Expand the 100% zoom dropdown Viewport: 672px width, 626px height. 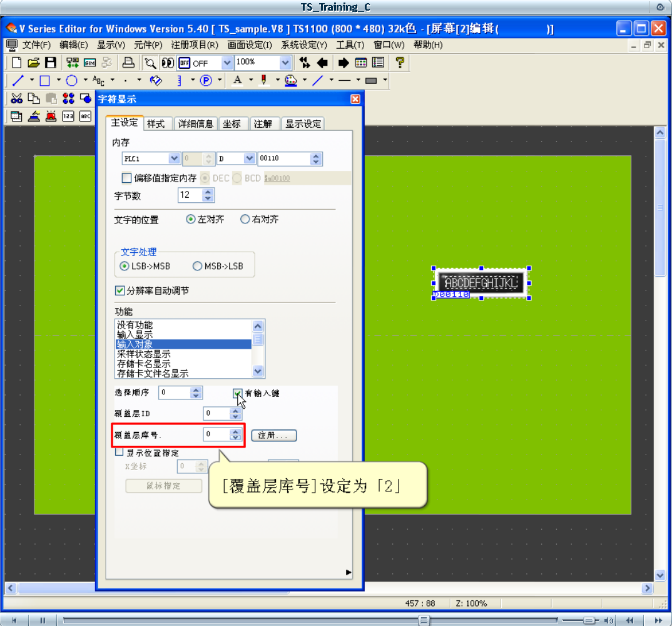pos(285,63)
